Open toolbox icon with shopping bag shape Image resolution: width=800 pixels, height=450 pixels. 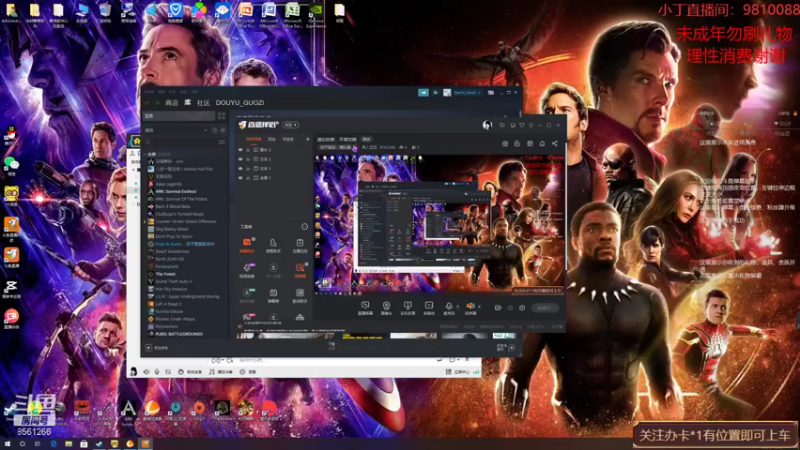(273, 294)
